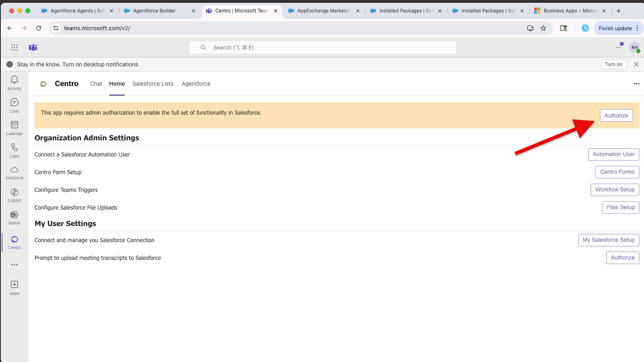Open Teams settings and more menu
This screenshot has width=644, height=362.
click(618, 47)
